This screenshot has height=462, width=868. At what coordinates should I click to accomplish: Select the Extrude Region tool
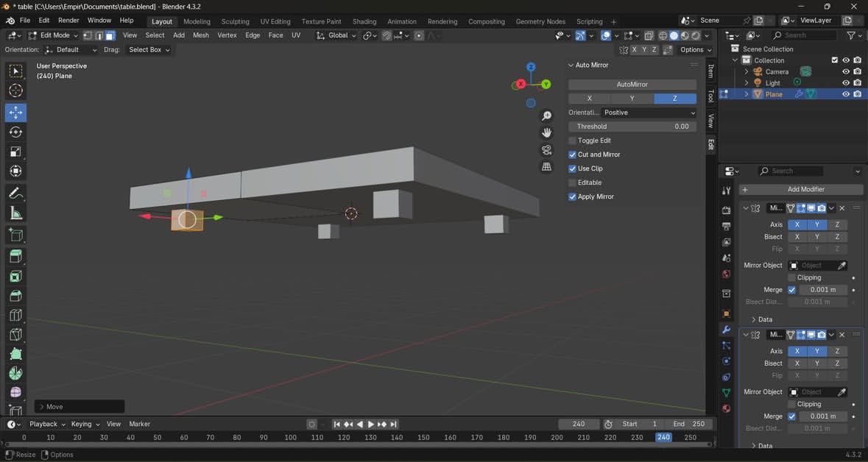coord(15,256)
